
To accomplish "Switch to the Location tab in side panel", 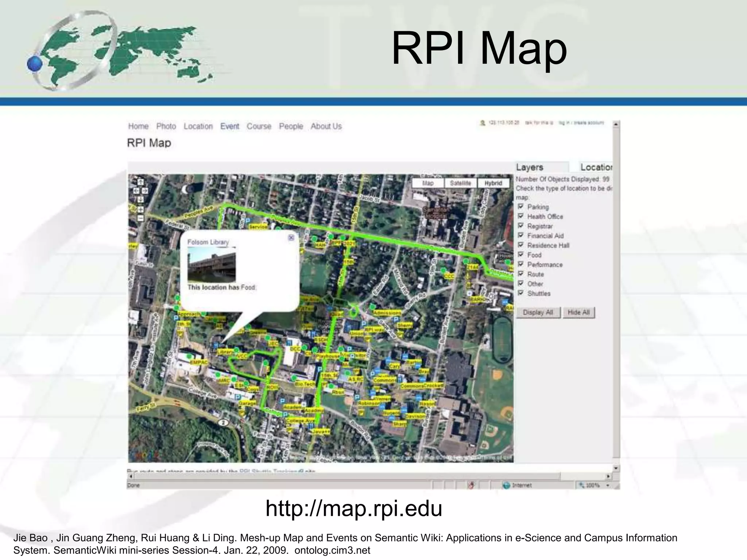I will [x=596, y=167].
